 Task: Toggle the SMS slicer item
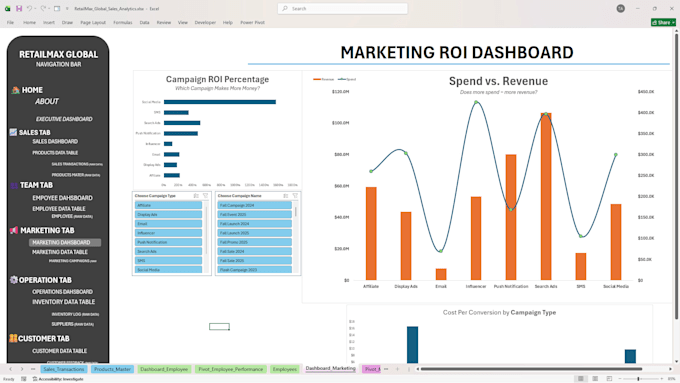click(x=168, y=261)
